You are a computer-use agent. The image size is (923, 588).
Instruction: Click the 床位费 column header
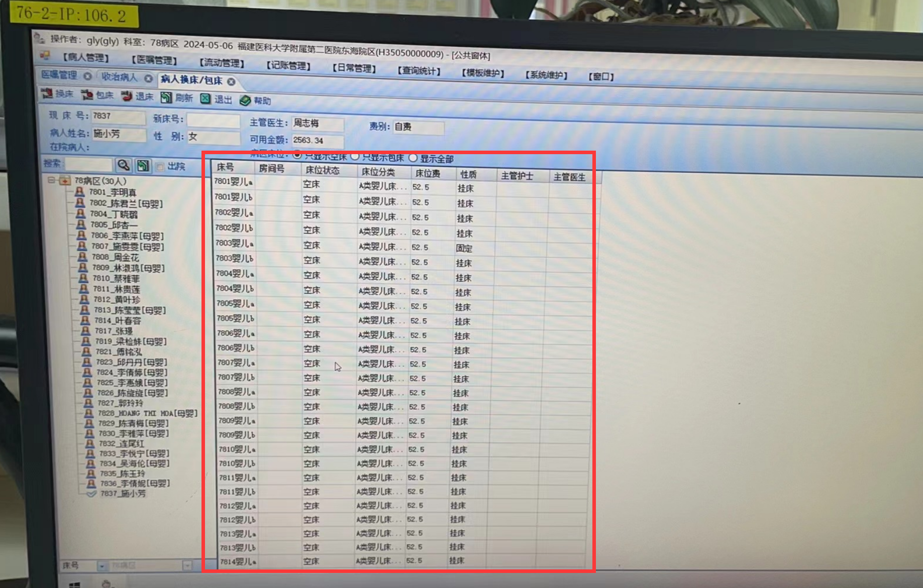[x=433, y=174]
